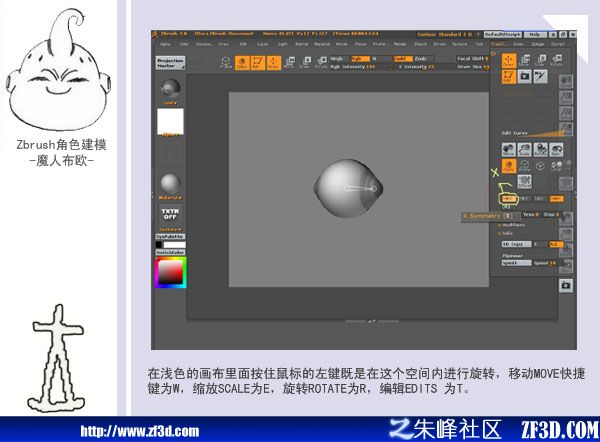Viewport: 600px width, 442px height.
Task: Open the TXTR OFF texture picker
Action: coord(170,216)
